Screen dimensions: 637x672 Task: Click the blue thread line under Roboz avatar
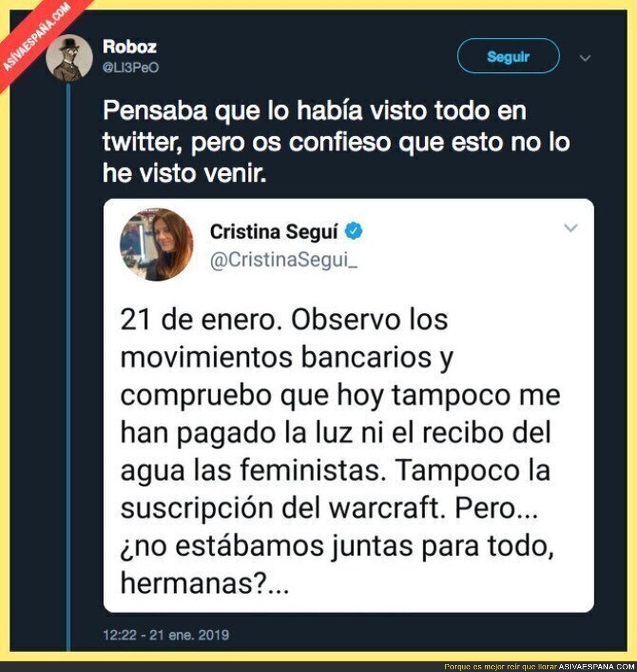[68, 367]
